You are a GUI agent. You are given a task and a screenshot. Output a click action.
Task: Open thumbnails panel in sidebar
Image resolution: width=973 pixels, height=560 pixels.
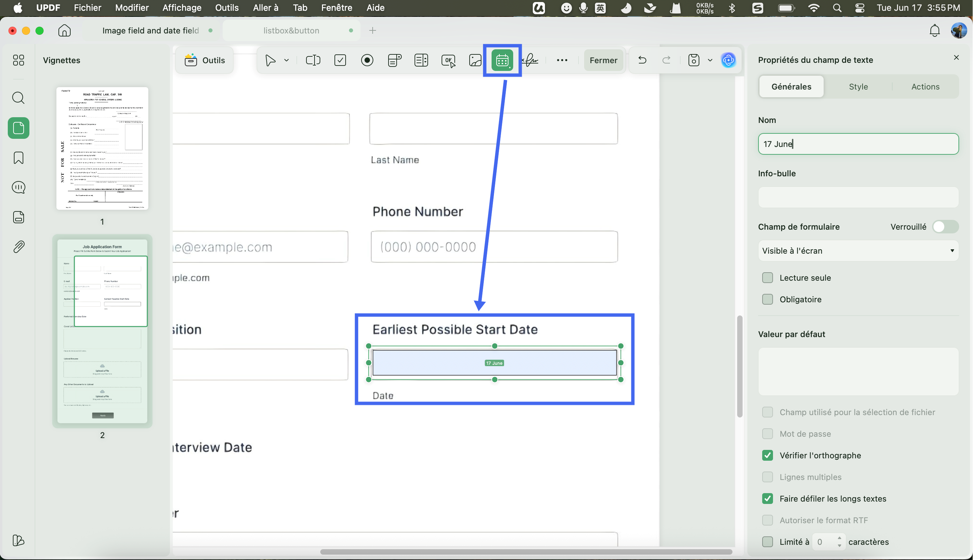(x=19, y=128)
